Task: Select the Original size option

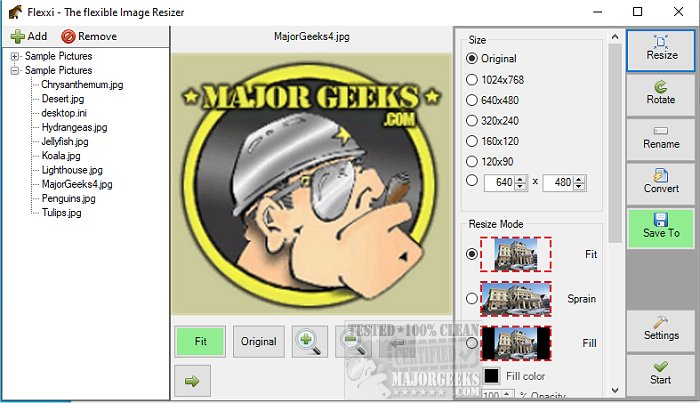Action: click(471, 58)
